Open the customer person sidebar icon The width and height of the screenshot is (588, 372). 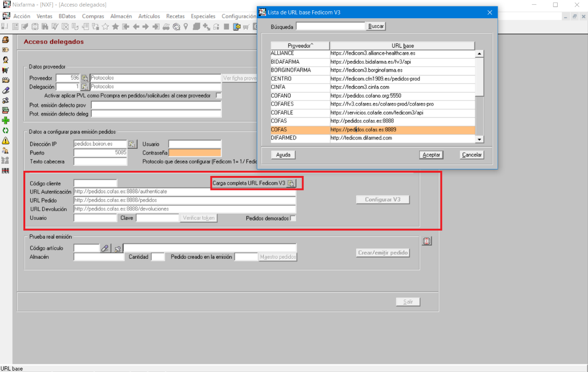pyautogui.click(x=6, y=60)
